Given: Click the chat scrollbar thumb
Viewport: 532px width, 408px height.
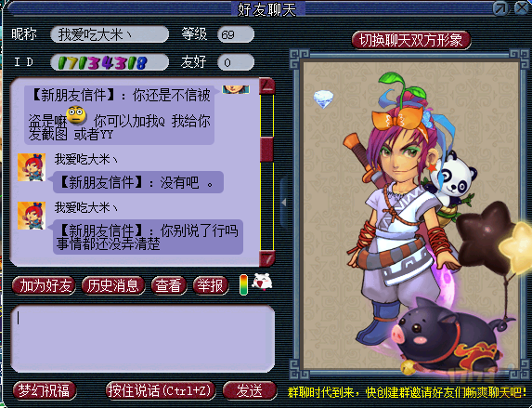Looking at the screenshot, I should point(267,150).
